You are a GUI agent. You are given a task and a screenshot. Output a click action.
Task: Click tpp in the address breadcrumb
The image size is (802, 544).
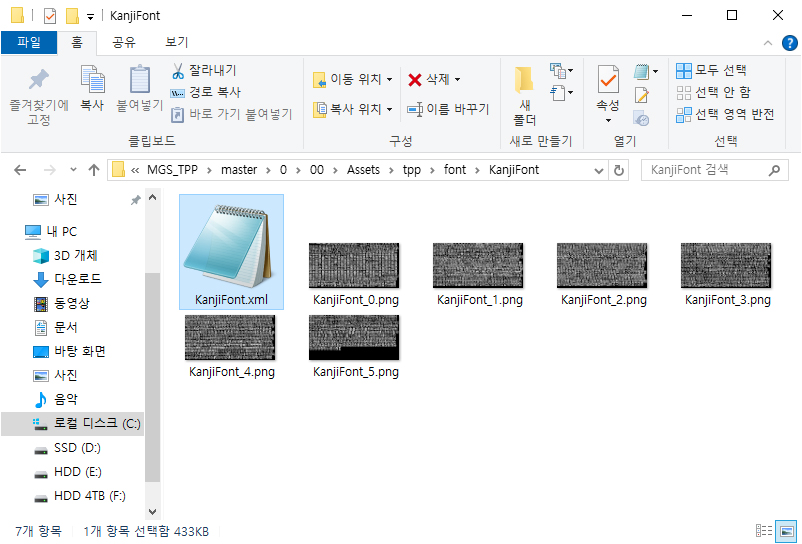412,170
